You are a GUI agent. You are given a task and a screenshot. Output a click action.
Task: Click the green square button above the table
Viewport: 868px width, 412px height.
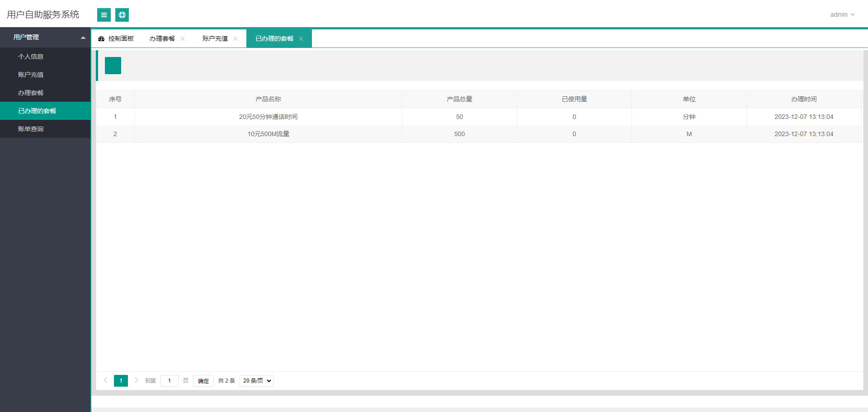113,66
